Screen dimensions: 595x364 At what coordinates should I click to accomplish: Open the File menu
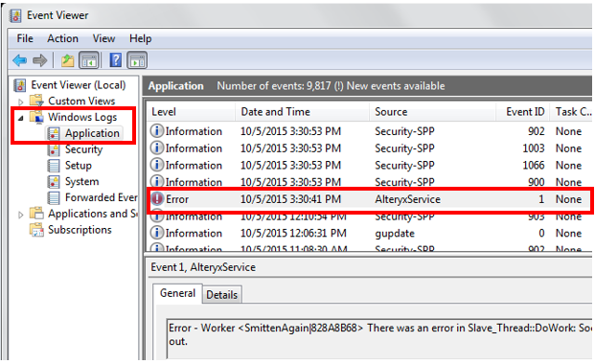click(25, 38)
